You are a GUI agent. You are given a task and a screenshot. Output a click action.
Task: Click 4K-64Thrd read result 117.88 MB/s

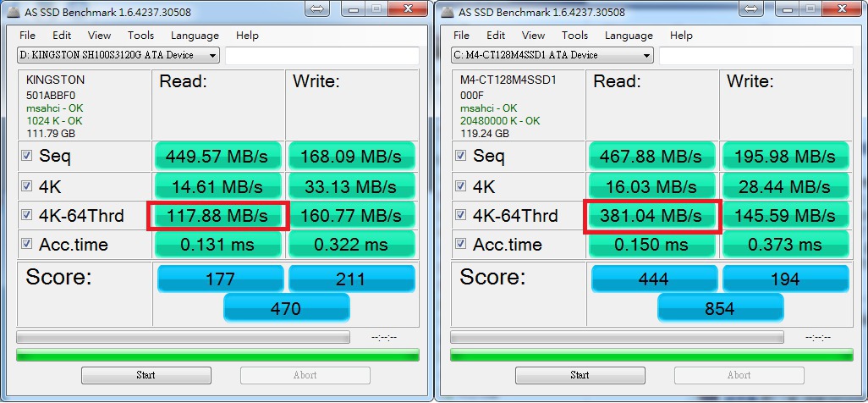[218, 216]
